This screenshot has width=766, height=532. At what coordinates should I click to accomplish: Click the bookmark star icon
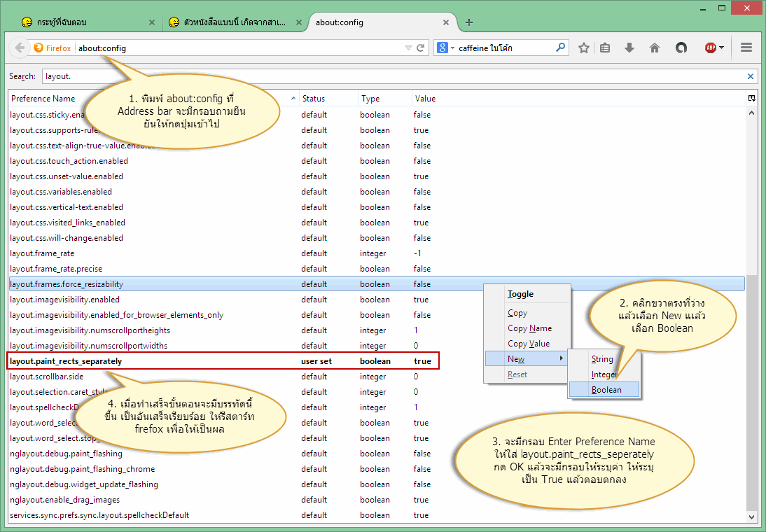584,48
